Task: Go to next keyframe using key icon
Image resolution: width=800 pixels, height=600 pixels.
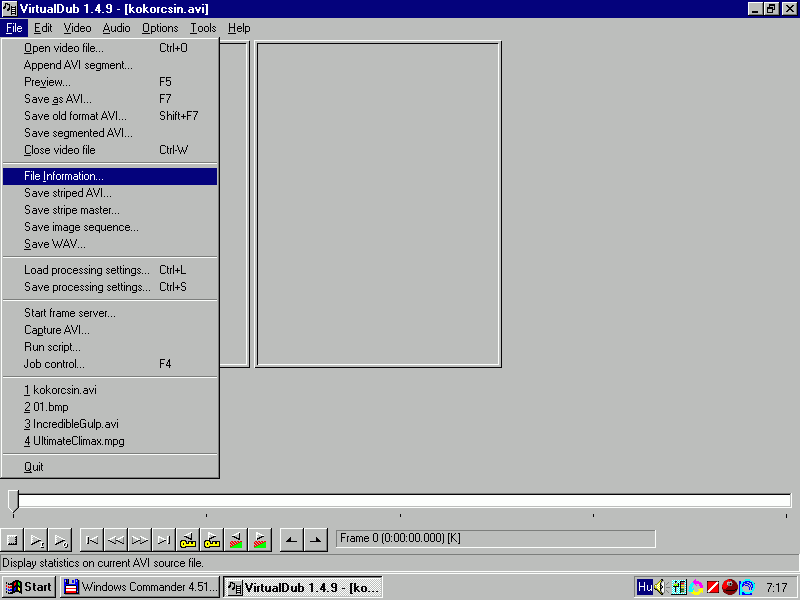Action: coord(211,540)
